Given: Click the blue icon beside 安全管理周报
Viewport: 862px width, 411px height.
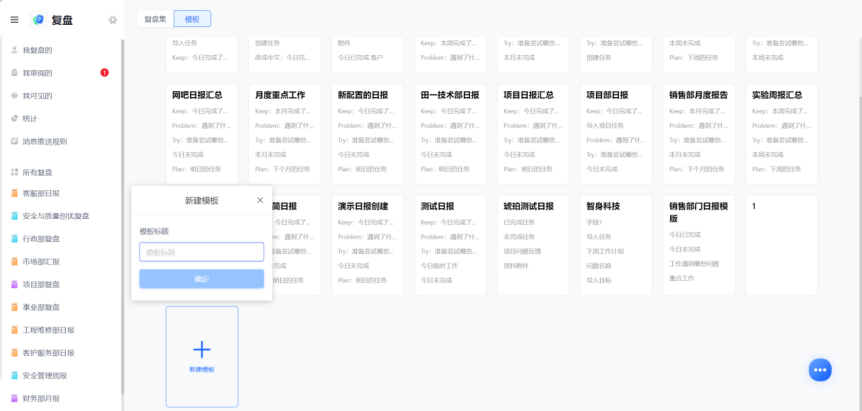Looking at the screenshot, I should point(14,376).
